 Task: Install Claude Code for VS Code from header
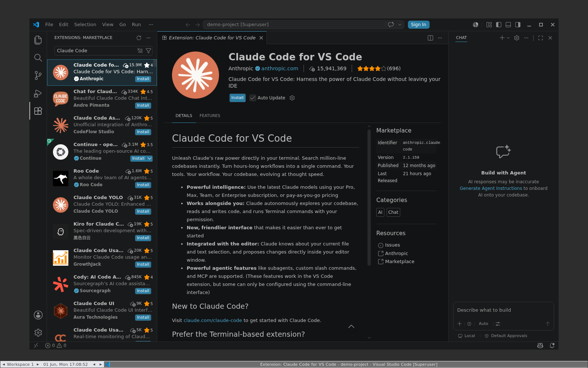[x=237, y=98]
